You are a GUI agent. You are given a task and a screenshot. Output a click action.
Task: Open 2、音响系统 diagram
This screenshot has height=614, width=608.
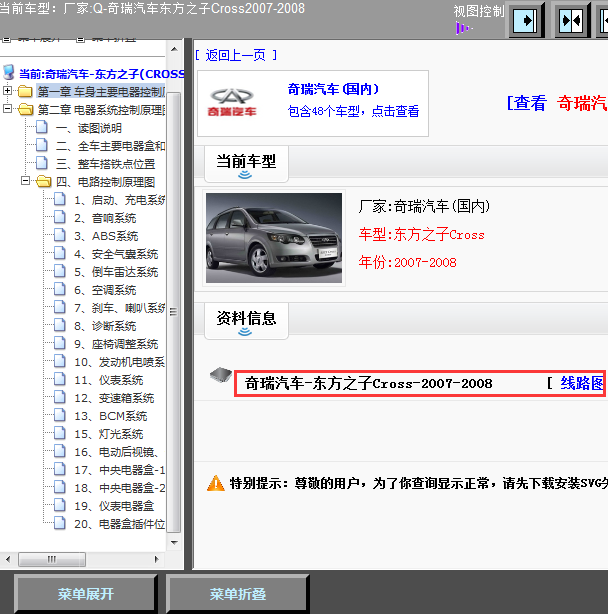(105, 218)
